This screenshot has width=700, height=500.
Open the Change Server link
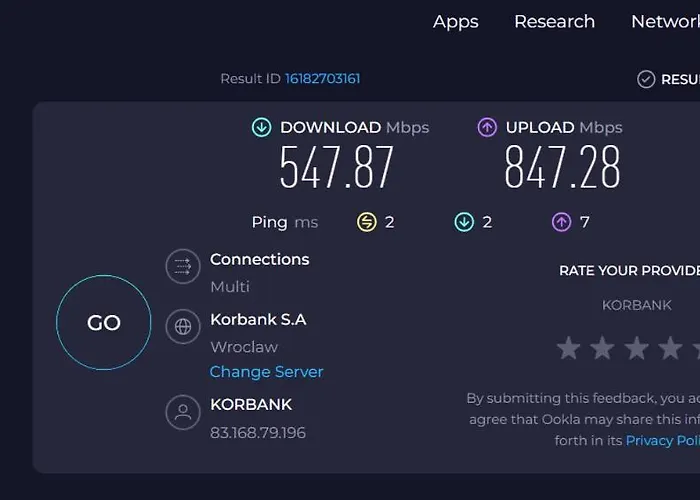[x=266, y=371]
